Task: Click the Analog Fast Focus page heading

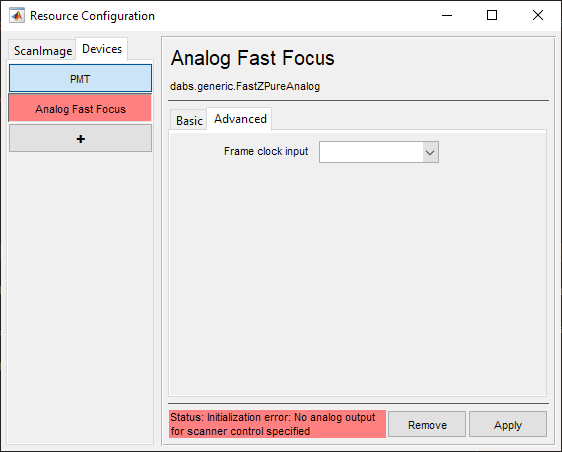Action: point(252,58)
